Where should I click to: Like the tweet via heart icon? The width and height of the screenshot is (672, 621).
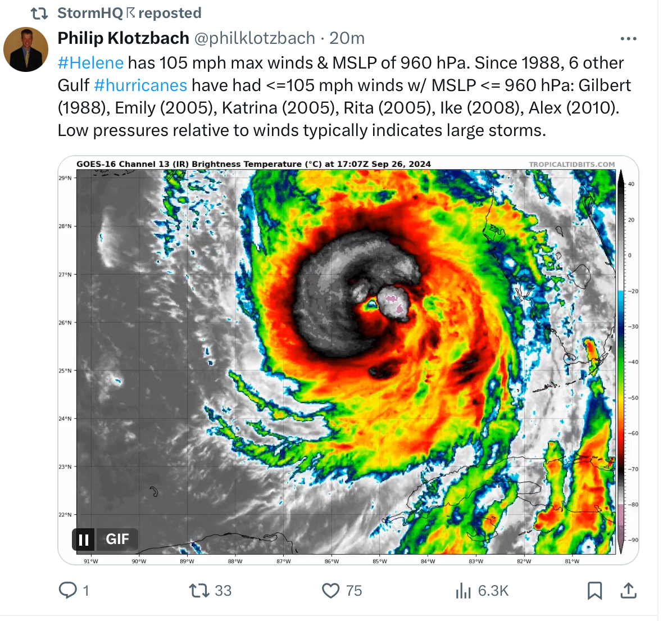coord(330,591)
